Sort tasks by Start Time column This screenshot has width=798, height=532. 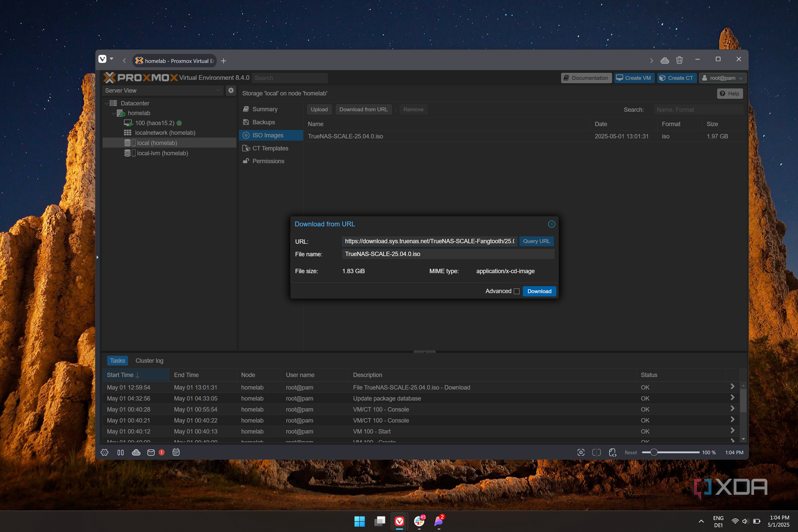click(135, 375)
